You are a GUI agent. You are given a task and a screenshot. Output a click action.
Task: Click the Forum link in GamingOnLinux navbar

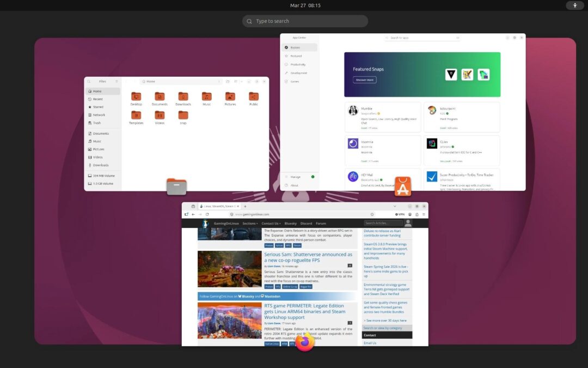coord(321,224)
